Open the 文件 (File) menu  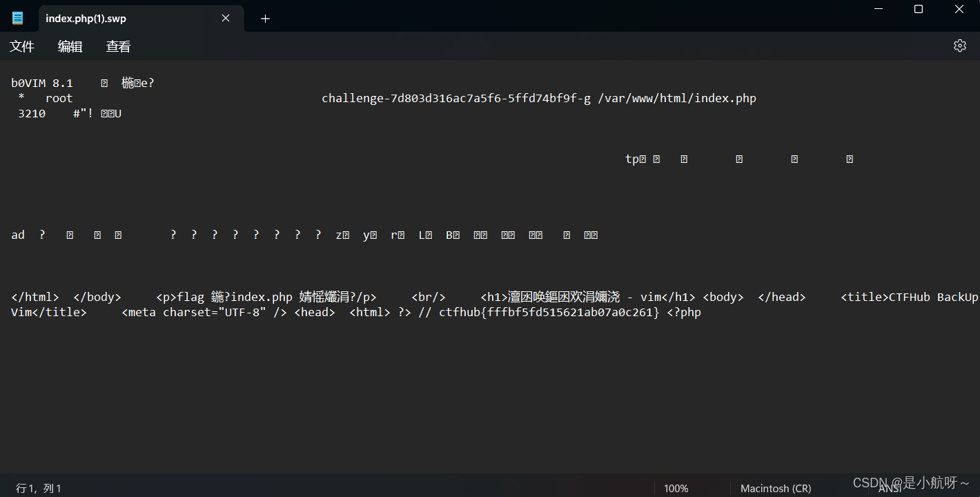pos(21,46)
